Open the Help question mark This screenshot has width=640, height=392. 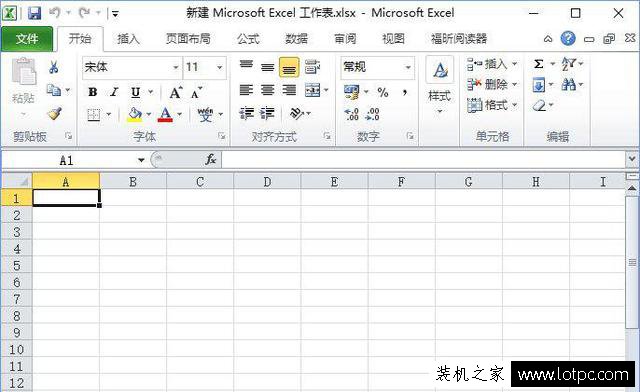568,39
